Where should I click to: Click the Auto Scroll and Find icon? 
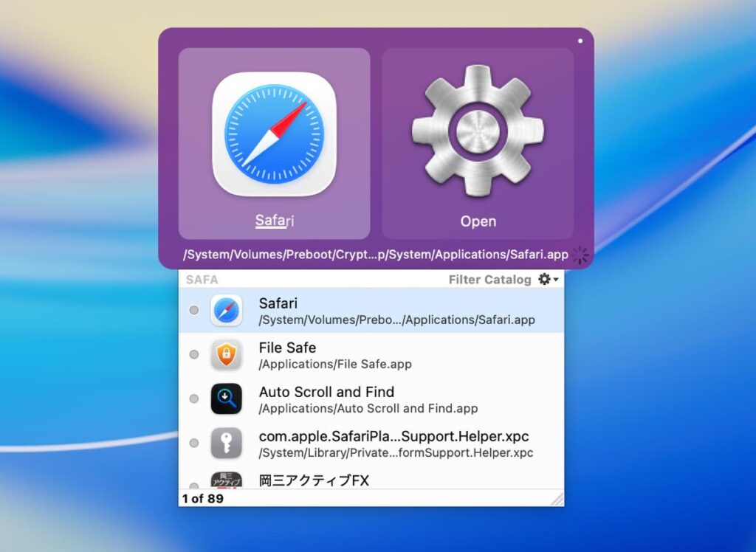click(x=227, y=399)
